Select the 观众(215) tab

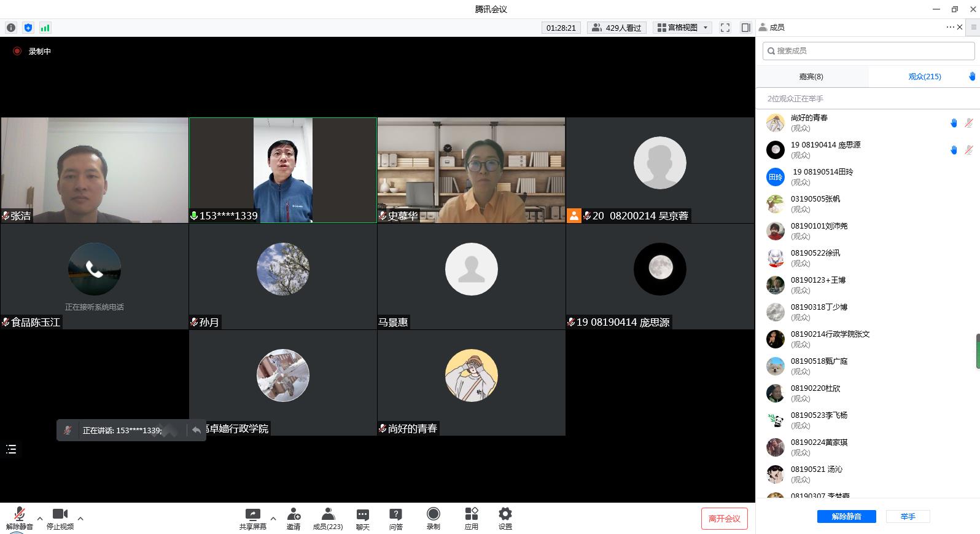click(924, 77)
